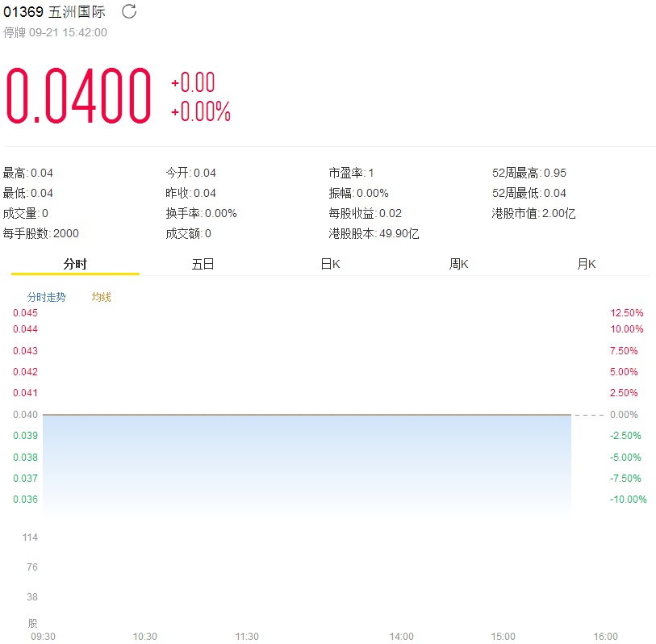Screen dimensions: 656x644
Task: Click the 市盈率: 1 entry
Action: tap(351, 173)
